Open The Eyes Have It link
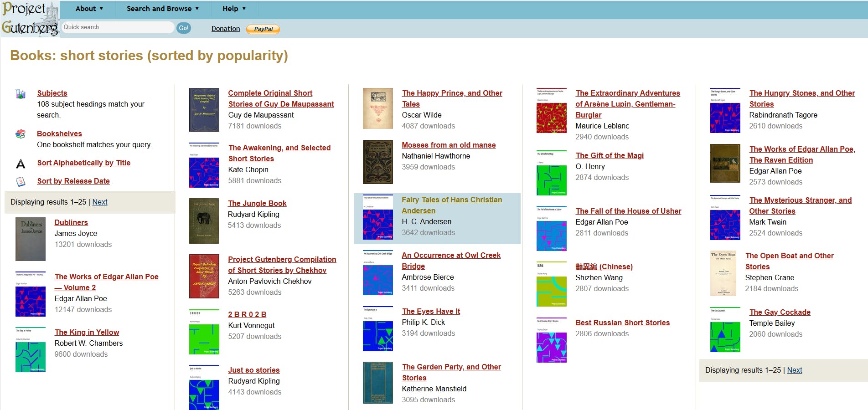The height and width of the screenshot is (410, 868). coord(431,311)
